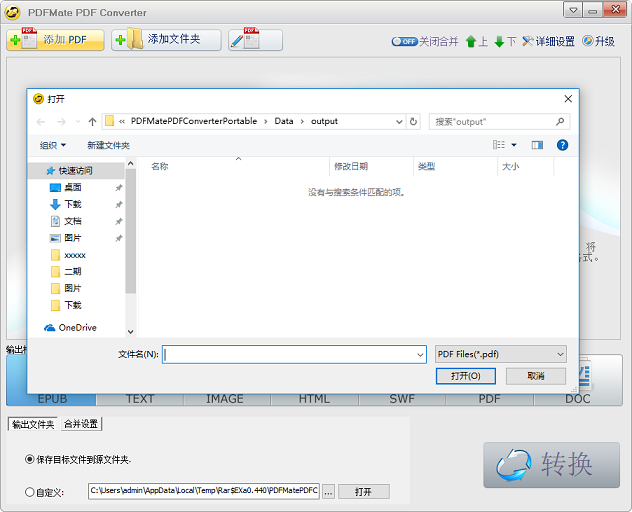Image resolution: width=632 pixels, height=512 pixels.
Task: Select EPUB output format tab
Action: (51, 399)
